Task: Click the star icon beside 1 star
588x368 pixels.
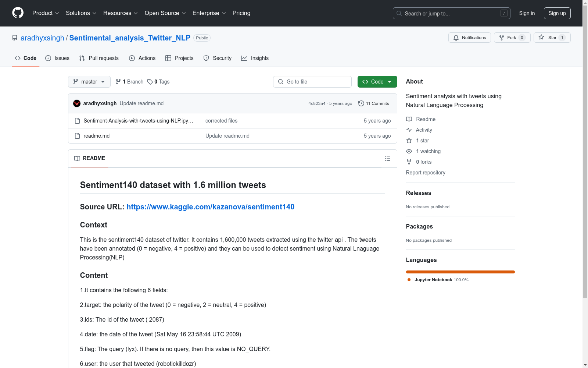Action: tap(409, 141)
